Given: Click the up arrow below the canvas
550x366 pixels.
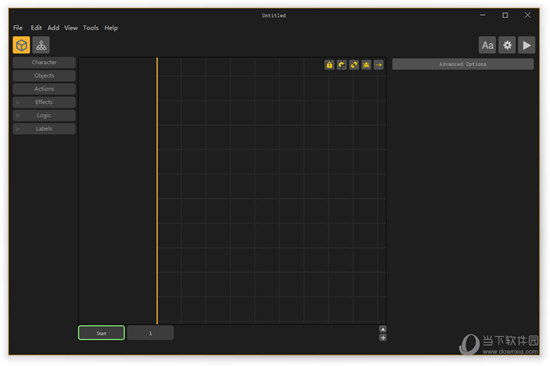Looking at the screenshot, I should pyautogui.click(x=383, y=329).
